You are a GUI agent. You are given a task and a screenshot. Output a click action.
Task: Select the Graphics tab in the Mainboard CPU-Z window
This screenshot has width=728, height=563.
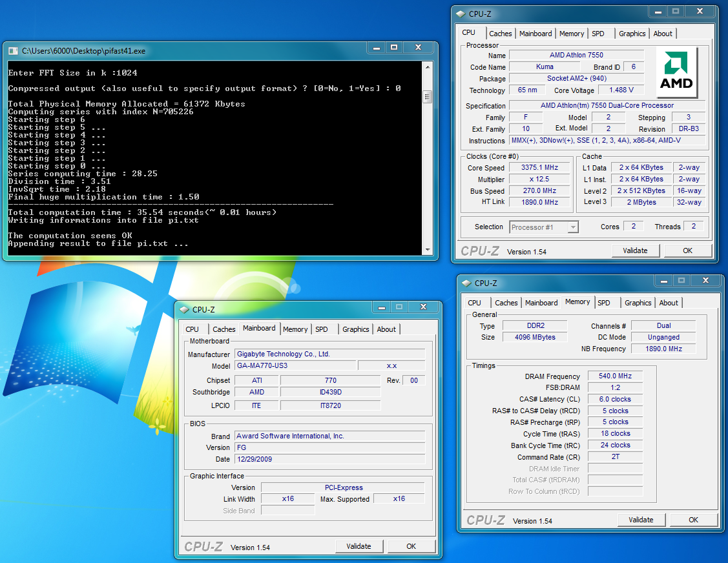point(356,329)
